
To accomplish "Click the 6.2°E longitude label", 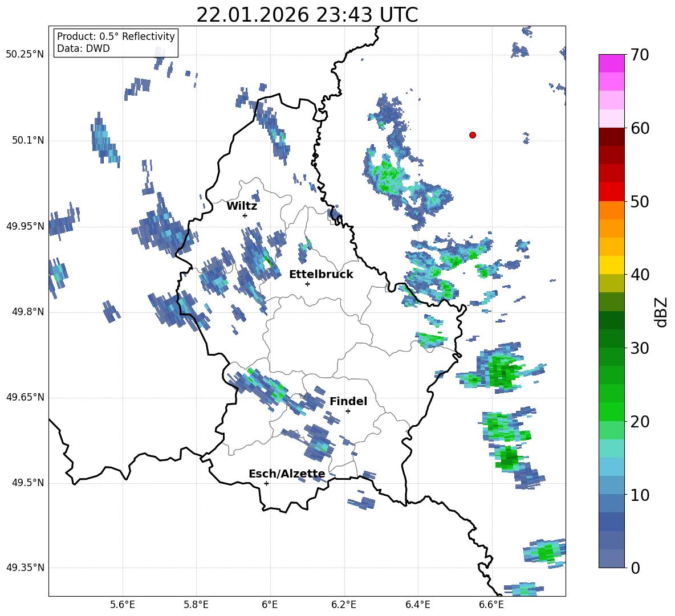I will [x=344, y=605].
